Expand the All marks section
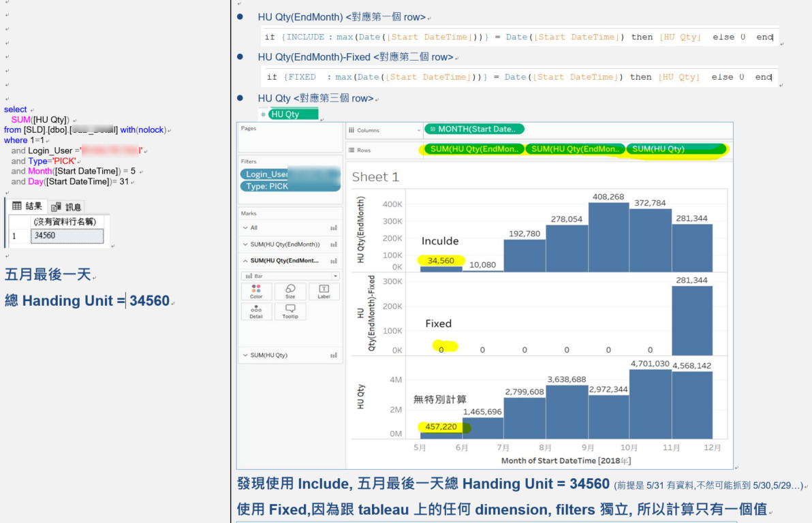 click(x=245, y=228)
